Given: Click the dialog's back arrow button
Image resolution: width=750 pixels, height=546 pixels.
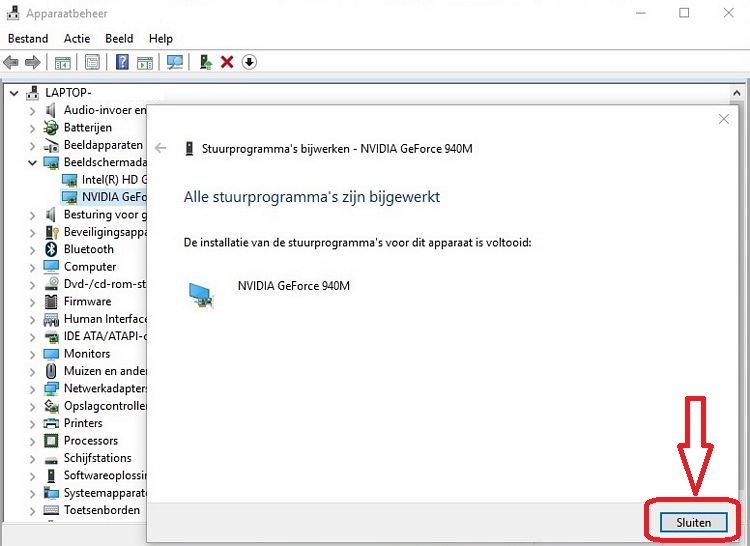Looking at the screenshot, I should click(x=161, y=148).
